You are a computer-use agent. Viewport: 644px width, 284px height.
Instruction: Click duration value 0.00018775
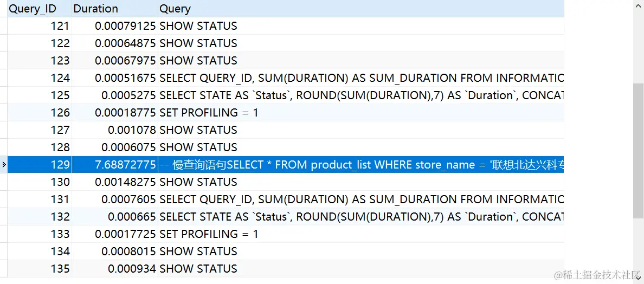tap(125, 112)
